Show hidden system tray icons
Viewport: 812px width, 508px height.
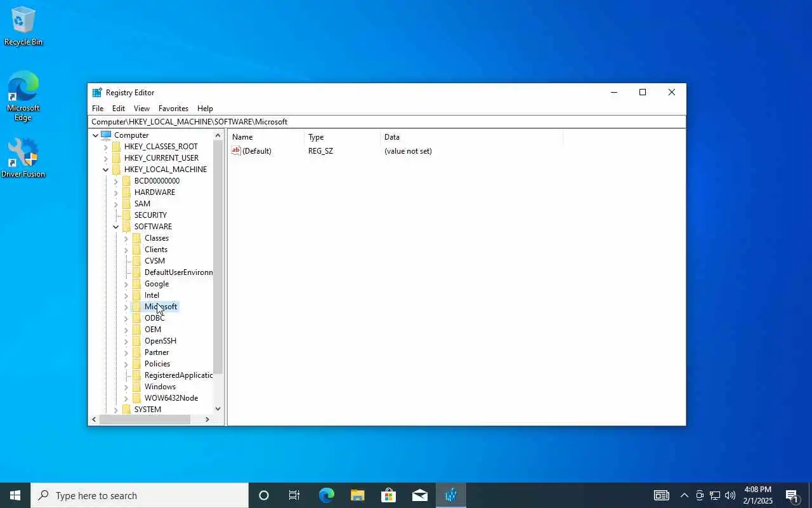pos(684,495)
